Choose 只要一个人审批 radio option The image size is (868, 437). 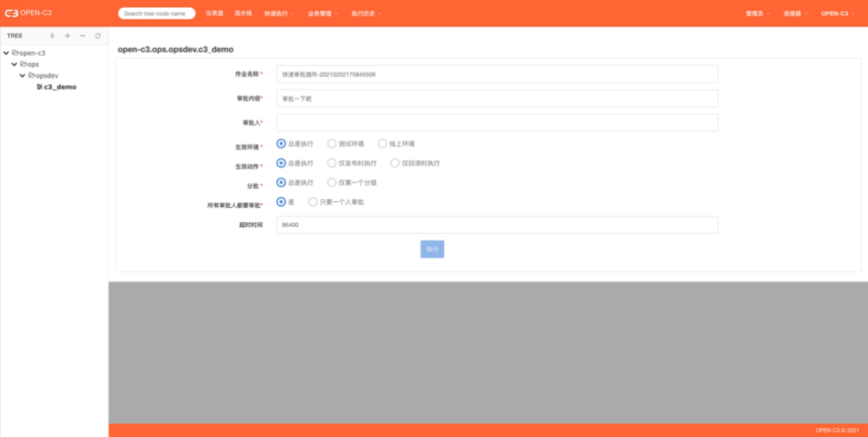point(312,202)
